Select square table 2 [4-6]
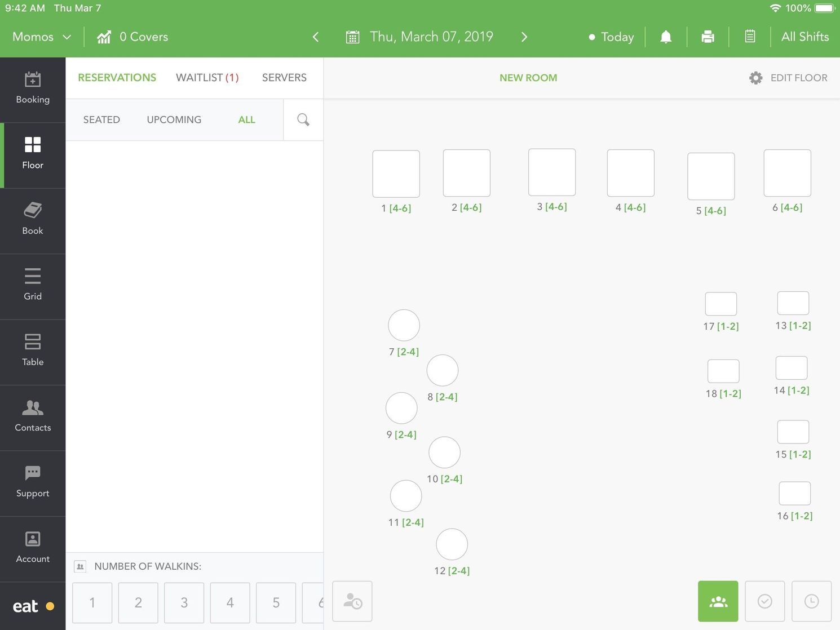Viewport: 840px width, 630px height. point(467,173)
